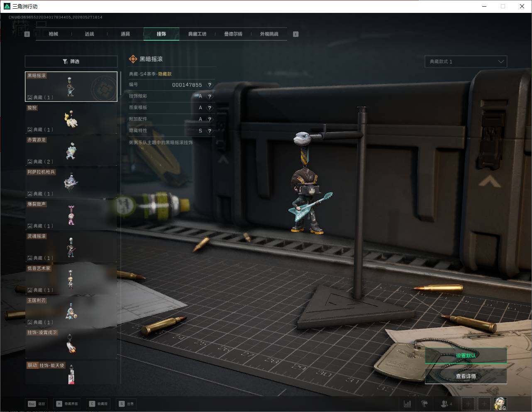532x412 pixels.
Task: Open the 图案模板 help question mark
Action: point(210,108)
